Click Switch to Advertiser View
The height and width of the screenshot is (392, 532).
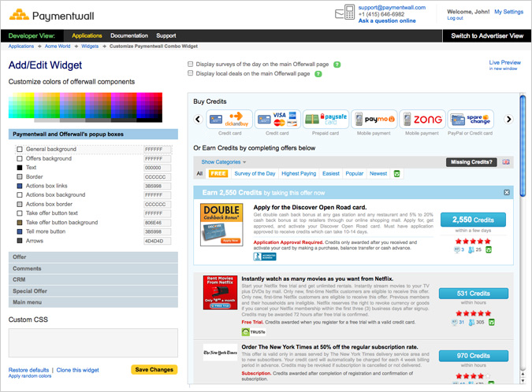[487, 35]
